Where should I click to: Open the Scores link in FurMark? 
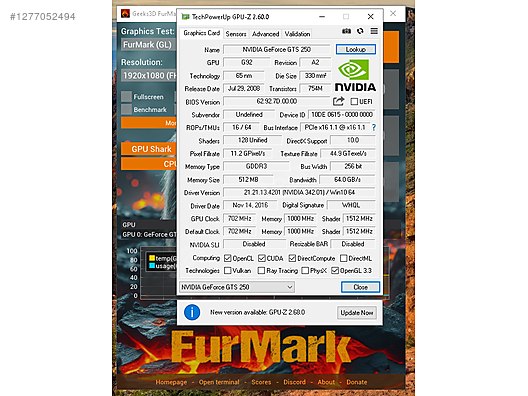[261, 382]
